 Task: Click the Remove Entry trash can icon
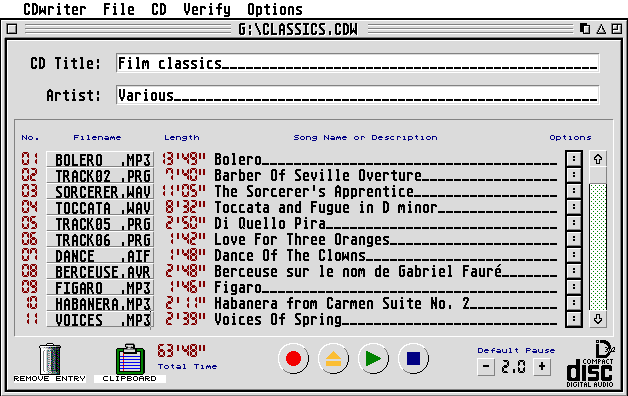tap(50, 359)
